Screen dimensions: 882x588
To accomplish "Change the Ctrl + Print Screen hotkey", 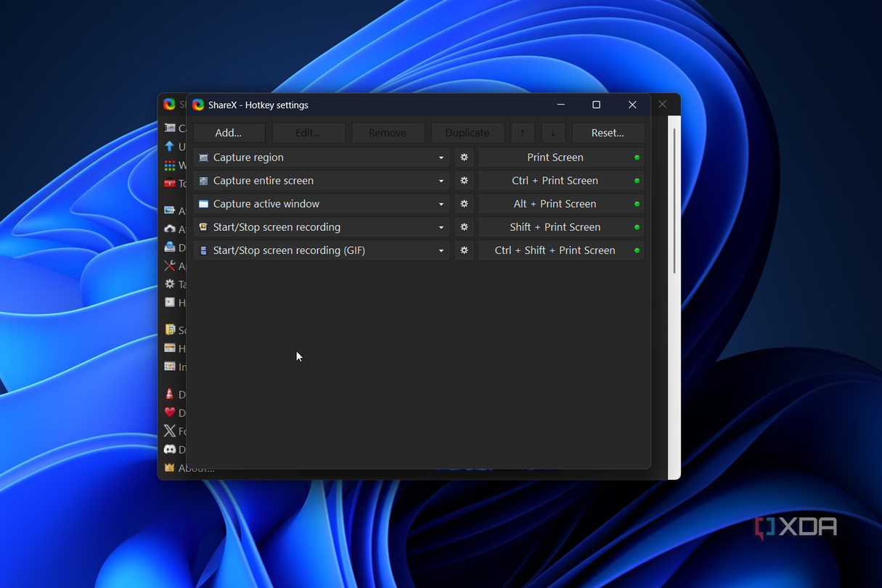I will 560,181.
